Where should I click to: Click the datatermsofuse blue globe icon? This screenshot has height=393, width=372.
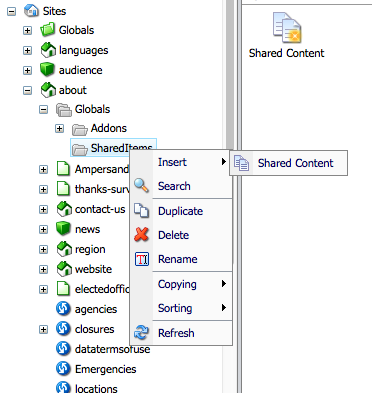63,349
